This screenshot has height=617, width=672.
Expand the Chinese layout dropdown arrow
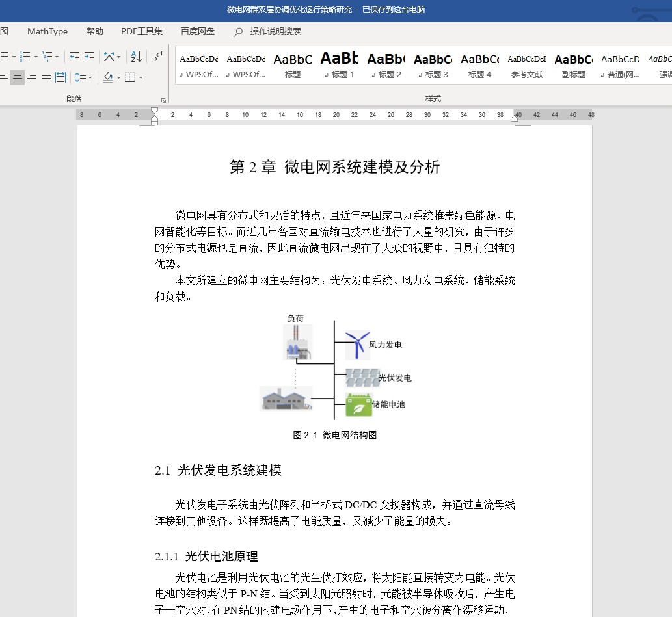pyautogui.click(x=118, y=57)
